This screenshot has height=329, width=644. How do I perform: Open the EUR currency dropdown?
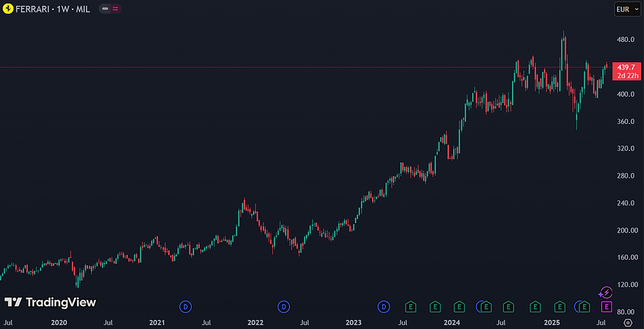click(627, 9)
